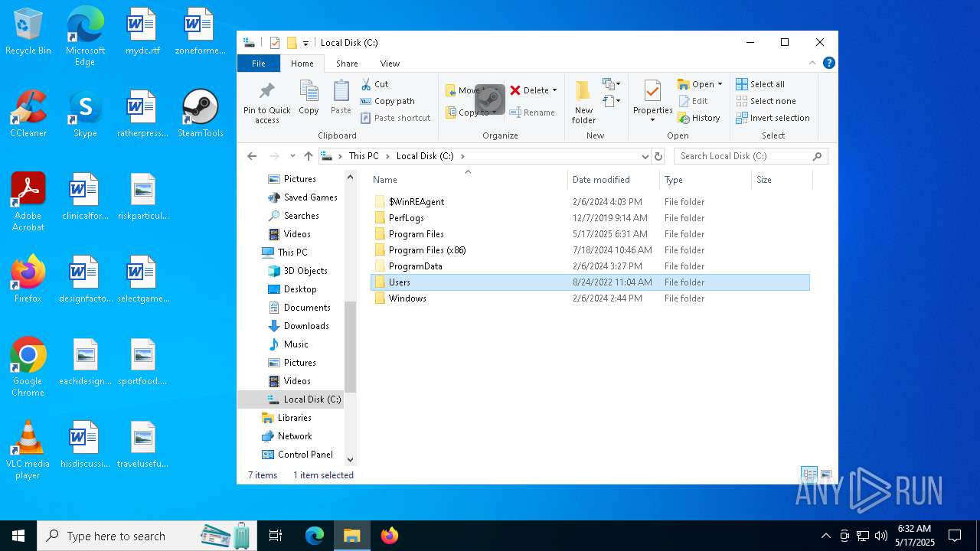This screenshot has width=980, height=551.
Task: Click Pin to Quick access icon
Action: point(266,102)
